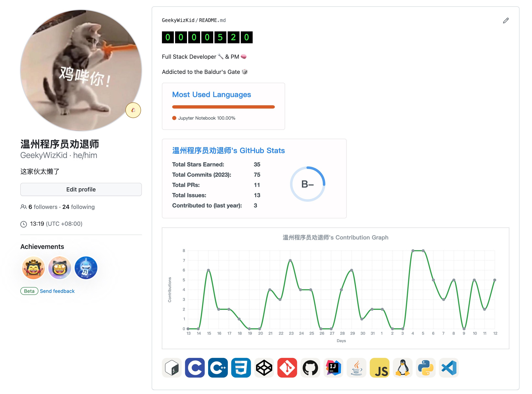The width and height of the screenshot is (532, 394).
Task: Click the pencil edit README icon
Action: (506, 21)
